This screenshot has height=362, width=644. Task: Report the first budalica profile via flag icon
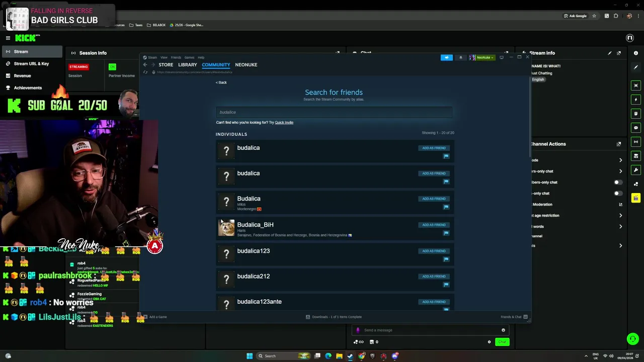point(446,156)
